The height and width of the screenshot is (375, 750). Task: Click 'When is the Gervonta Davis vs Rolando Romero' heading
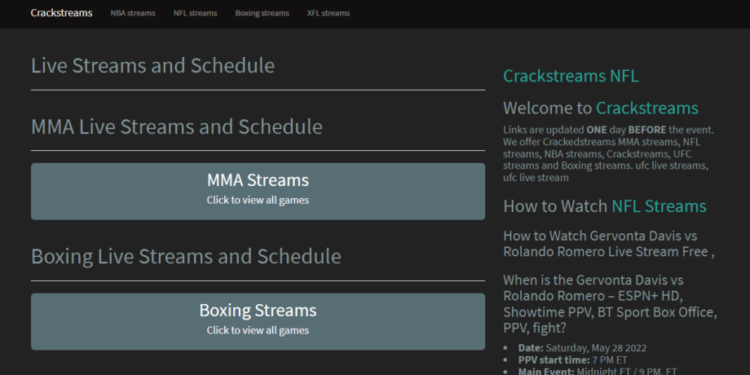[610, 304]
